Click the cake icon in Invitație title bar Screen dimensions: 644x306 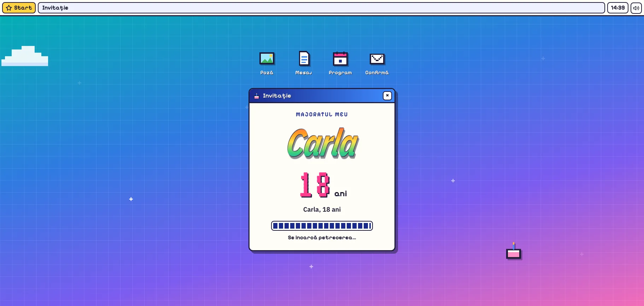[257, 96]
